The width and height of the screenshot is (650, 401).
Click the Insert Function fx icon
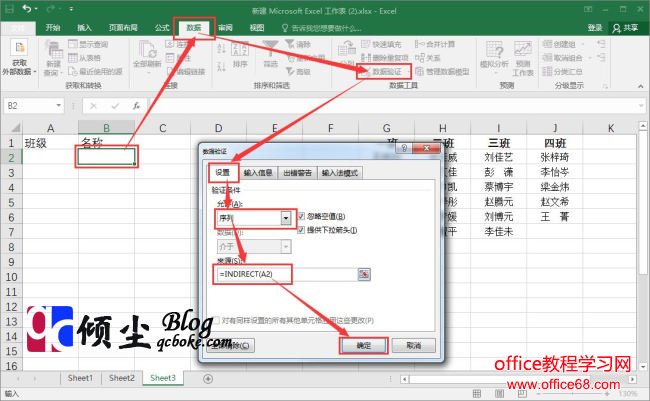(x=136, y=106)
